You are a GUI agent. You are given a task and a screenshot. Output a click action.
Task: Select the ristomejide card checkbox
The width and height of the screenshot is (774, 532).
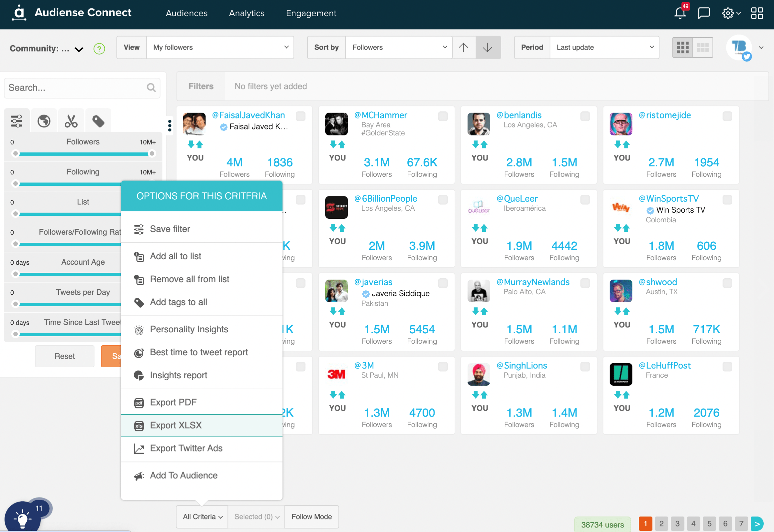727,116
